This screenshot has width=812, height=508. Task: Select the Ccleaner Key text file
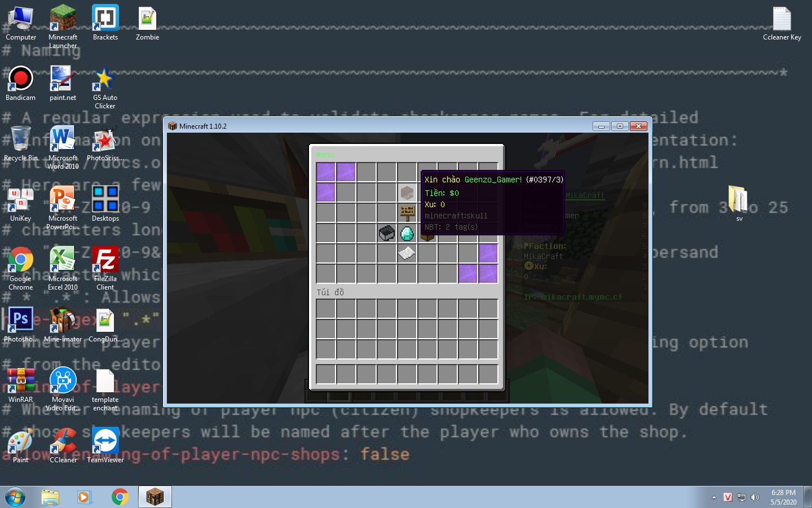click(782, 24)
